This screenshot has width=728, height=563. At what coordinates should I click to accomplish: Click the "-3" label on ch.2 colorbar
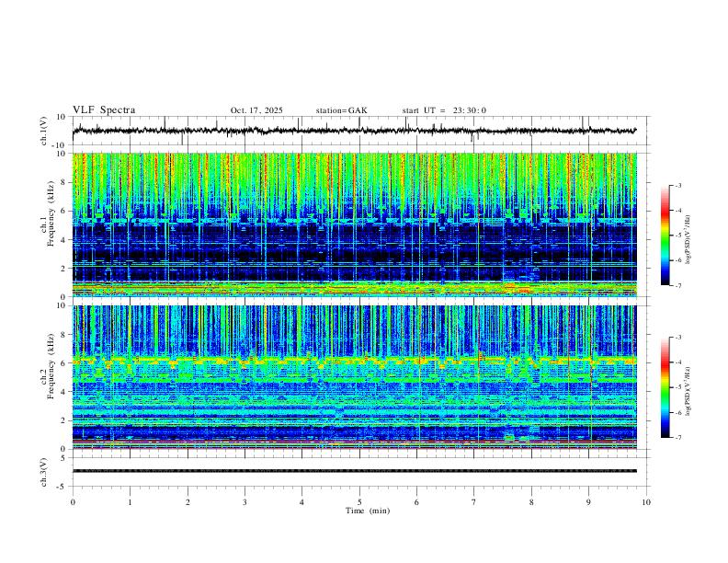[x=678, y=338]
